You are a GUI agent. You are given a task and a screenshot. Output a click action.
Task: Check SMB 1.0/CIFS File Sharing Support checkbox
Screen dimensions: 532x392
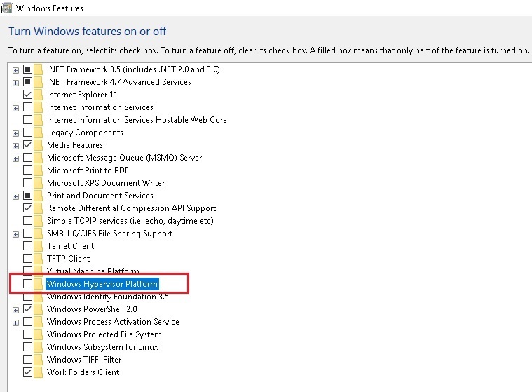pyautogui.click(x=28, y=233)
